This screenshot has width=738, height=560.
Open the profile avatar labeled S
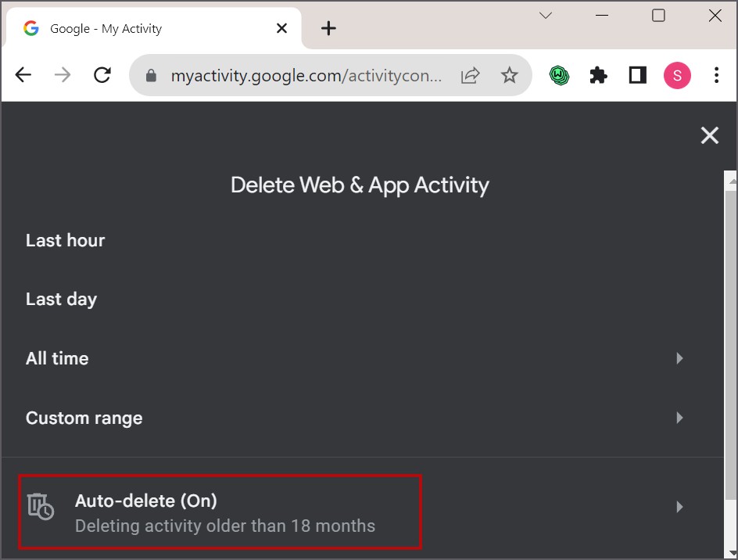point(677,75)
